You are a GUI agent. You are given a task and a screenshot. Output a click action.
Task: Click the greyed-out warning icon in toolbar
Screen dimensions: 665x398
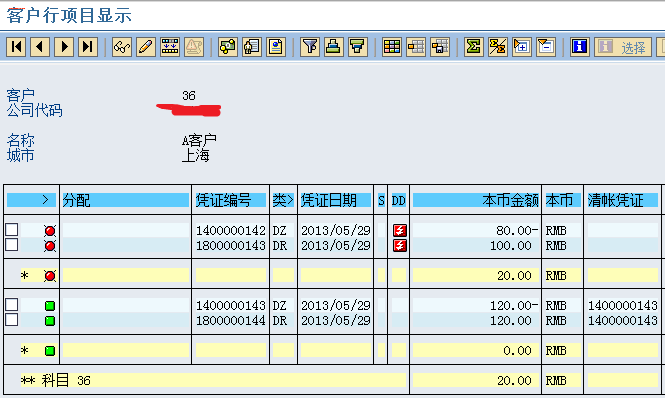(194, 47)
